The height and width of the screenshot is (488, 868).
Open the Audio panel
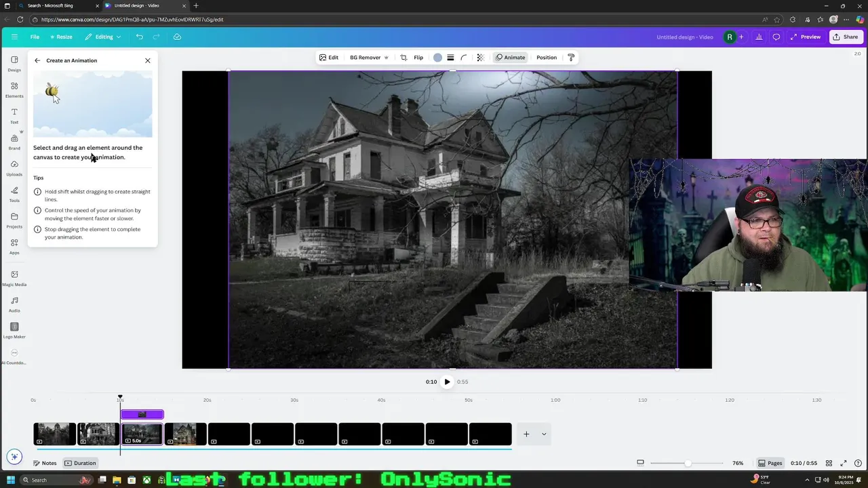pos(14,304)
